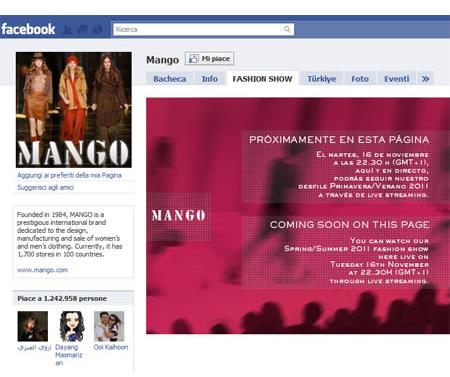This screenshot has width=450, height=377.
Task: Open messages icon in header
Action: pyautogui.click(x=82, y=30)
